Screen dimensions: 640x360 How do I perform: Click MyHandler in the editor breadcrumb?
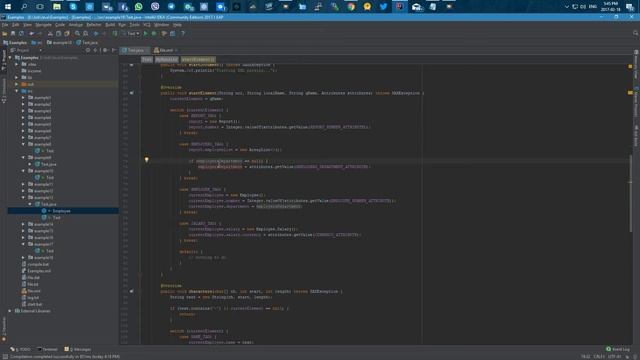coord(167,60)
